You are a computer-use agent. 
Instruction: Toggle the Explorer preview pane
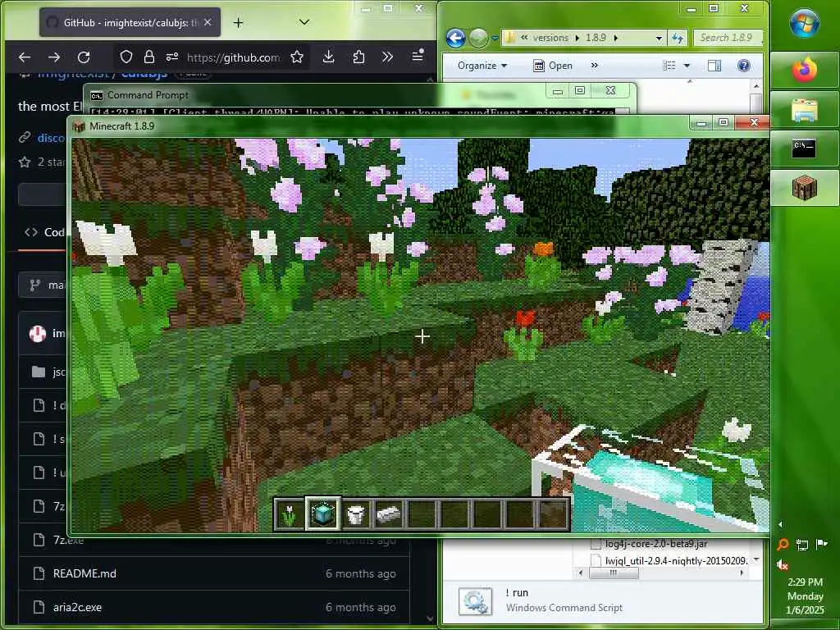[x=714, y=66]
